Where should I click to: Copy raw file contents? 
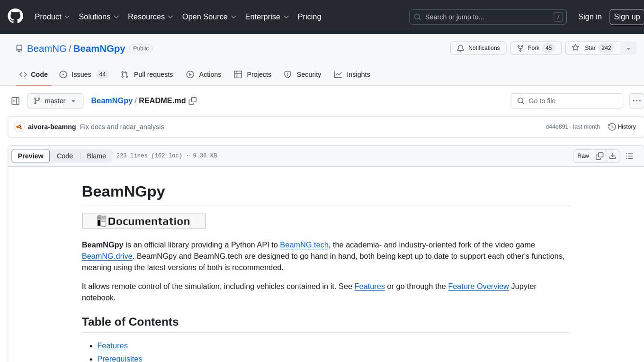[599, 156]
